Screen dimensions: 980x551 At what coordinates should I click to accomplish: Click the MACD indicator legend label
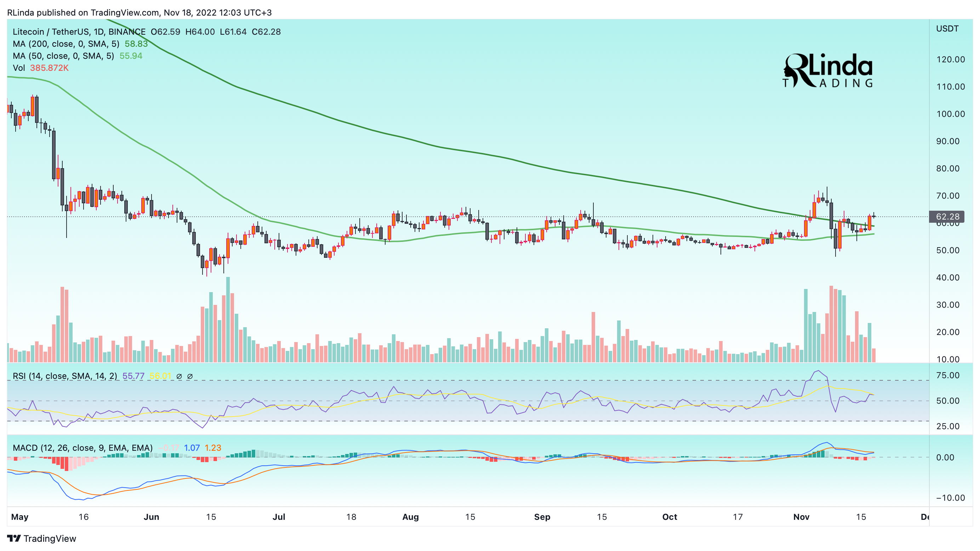pos(82,448)
